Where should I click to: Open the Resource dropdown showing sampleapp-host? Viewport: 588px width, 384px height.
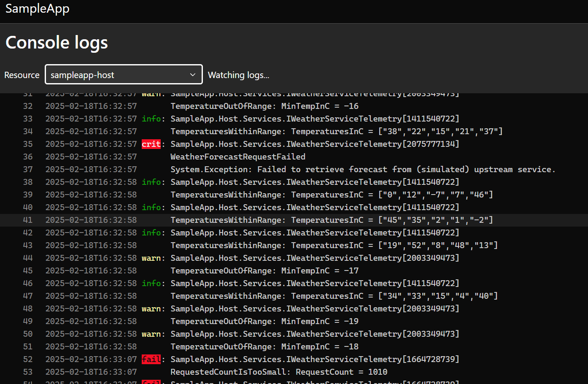click(x=124, y=75)
